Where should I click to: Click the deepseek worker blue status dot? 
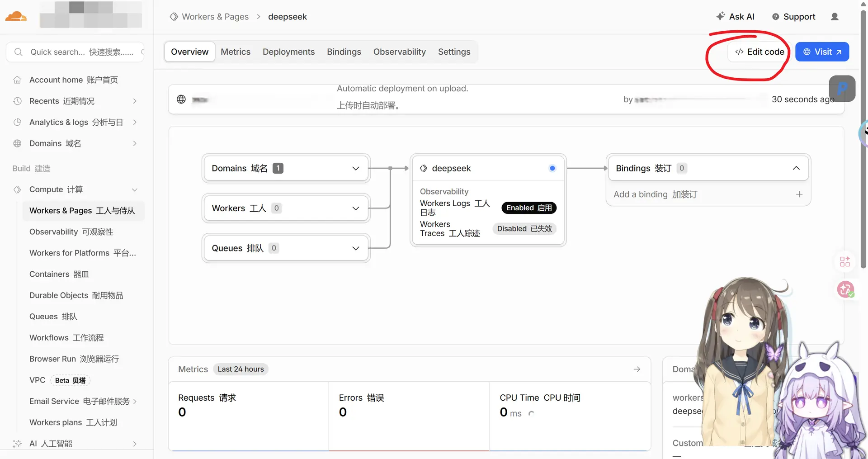[552, 168]
